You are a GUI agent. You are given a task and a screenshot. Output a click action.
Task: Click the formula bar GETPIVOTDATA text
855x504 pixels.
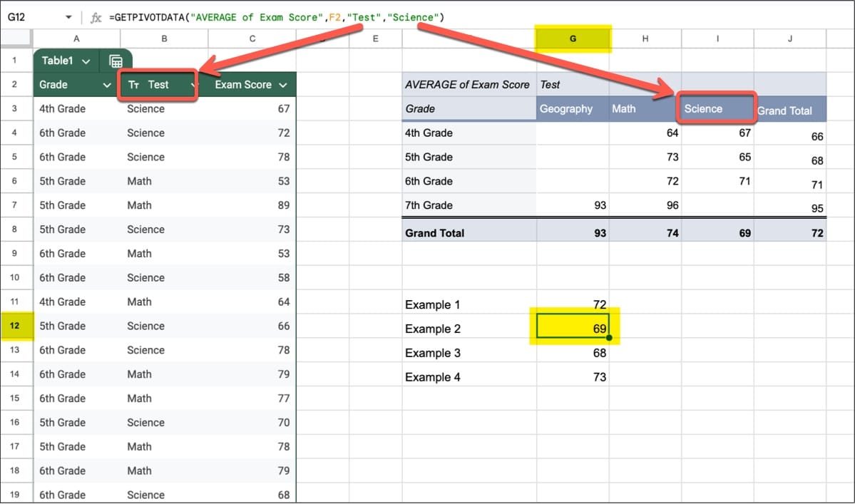pos(277,17)
